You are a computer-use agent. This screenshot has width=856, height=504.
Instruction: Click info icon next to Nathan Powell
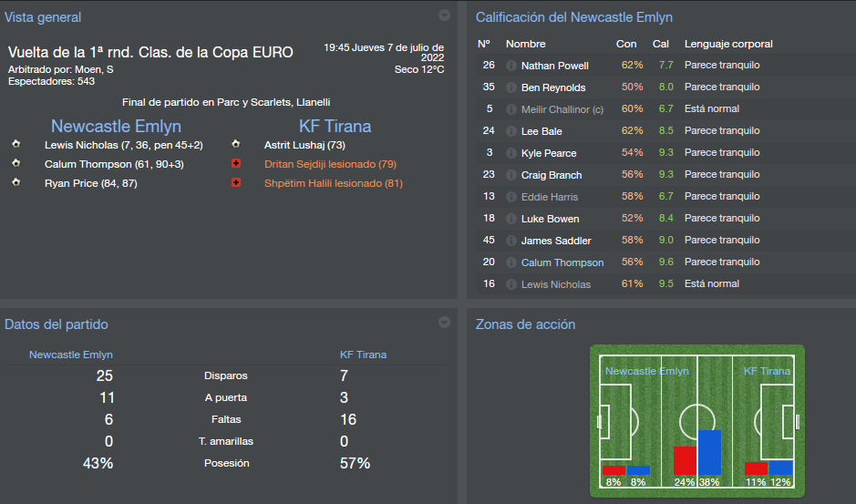pos(511,66)
